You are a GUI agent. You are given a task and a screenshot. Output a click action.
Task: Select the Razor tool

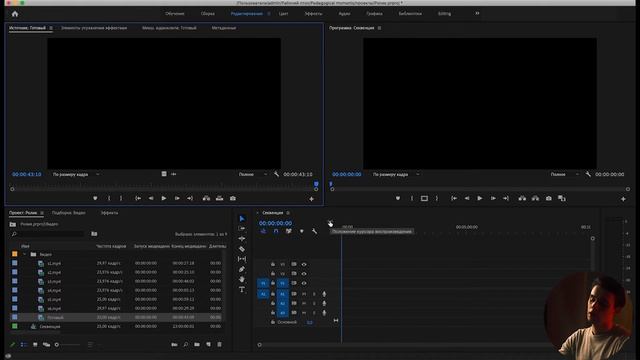tap(242, 249)
